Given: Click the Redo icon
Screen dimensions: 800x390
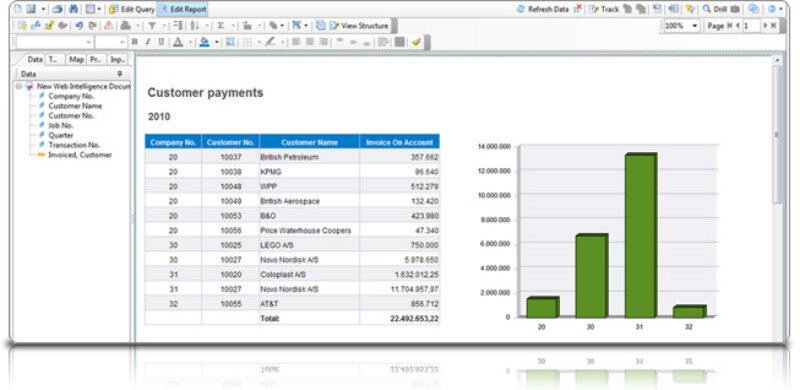Looking at the screenshot, I should click(x=92, y=26).
